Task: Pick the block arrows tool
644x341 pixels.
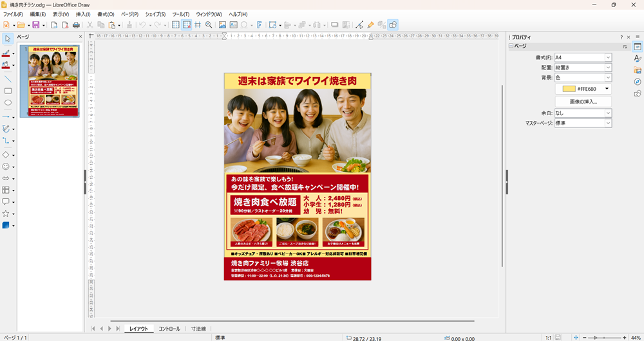Action: (x=6, y=178)
